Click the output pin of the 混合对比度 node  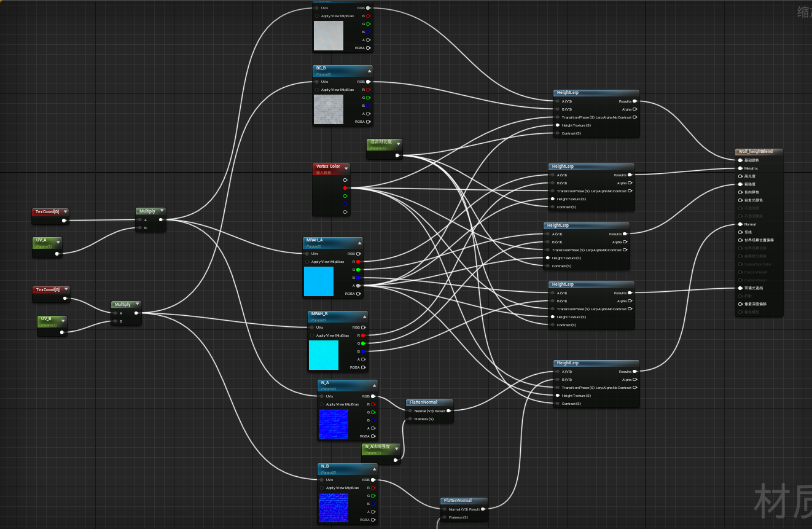pyautogui.click(x=397, y=155)
